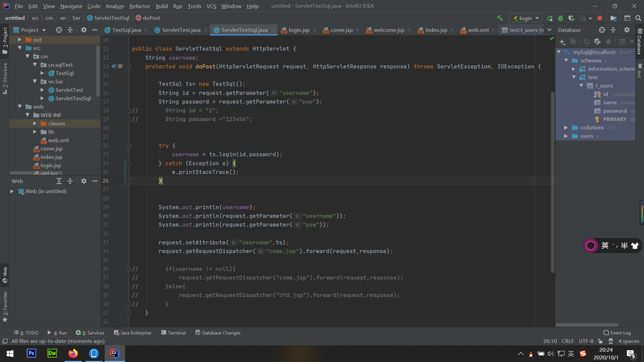Image resolution: width=644 pixels, height=362 pixels.
Task: Run with Coverage using the shield icon
Action: 571,18
